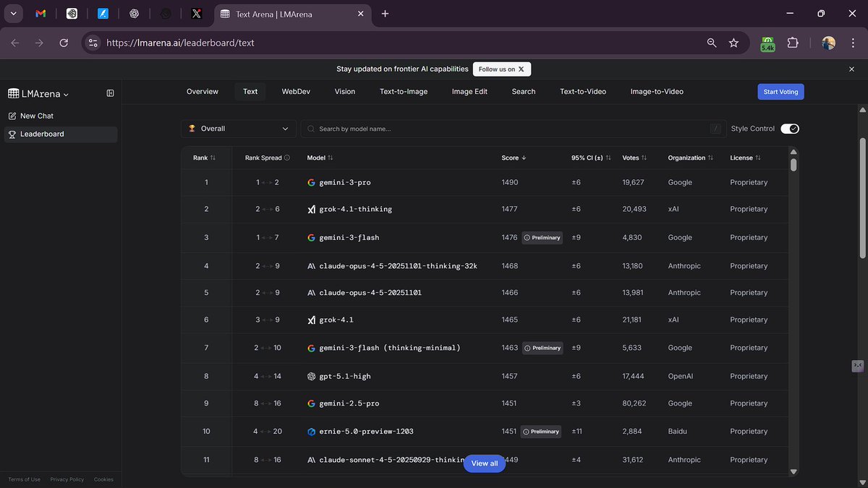Click the browser back arrow
The width and height of the screenshot is (868, 488).
pos(16,43)
